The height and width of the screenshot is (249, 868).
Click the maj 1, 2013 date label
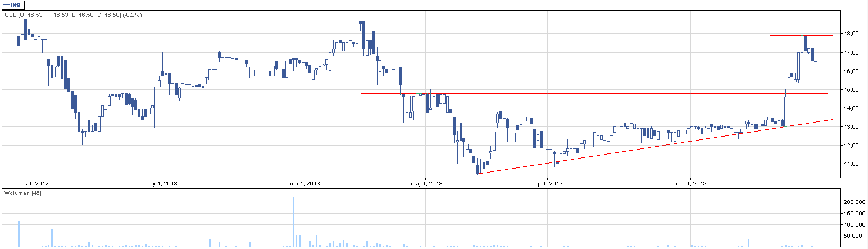click(x=426, y=183)
